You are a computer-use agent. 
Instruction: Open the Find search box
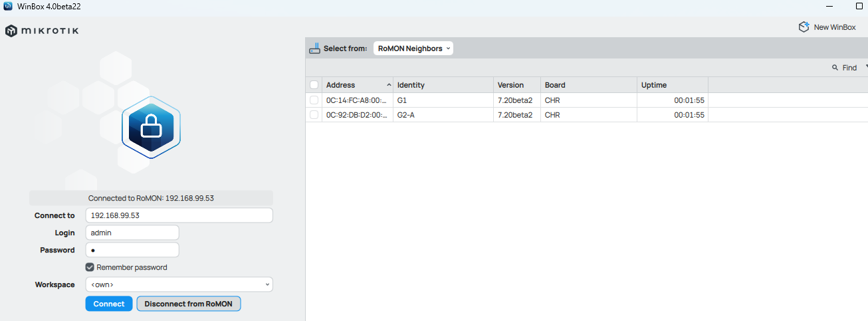[844, 68]
